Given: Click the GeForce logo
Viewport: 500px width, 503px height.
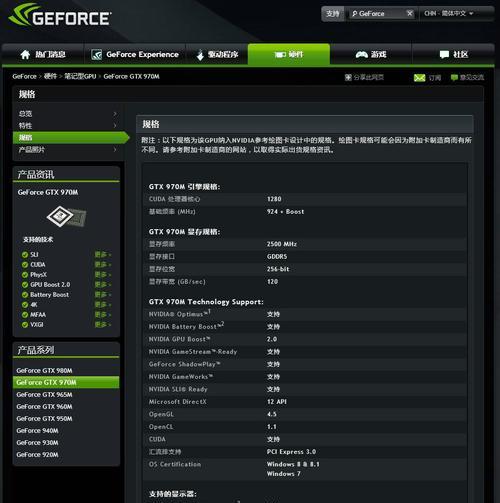Looking at the screenshot, I should (x=60, y=15).
